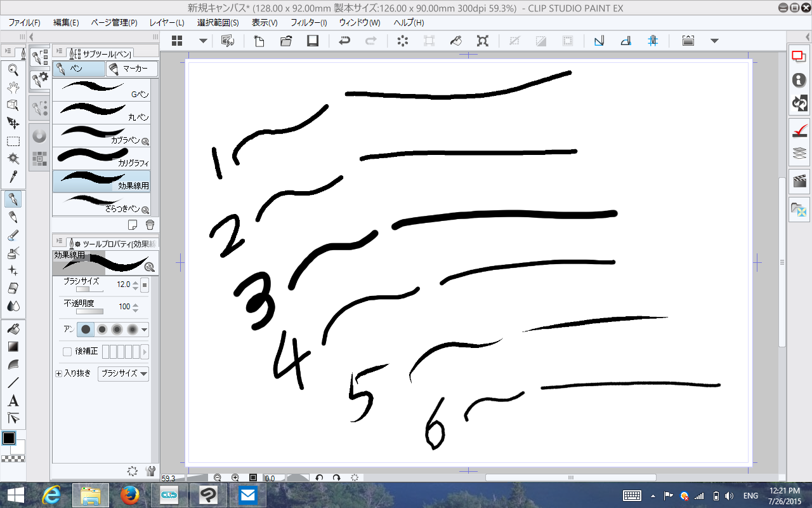This screenshot has height=508, width=812.
Task: Select transparent color swatch below the color chips
Action: [13, 458]
